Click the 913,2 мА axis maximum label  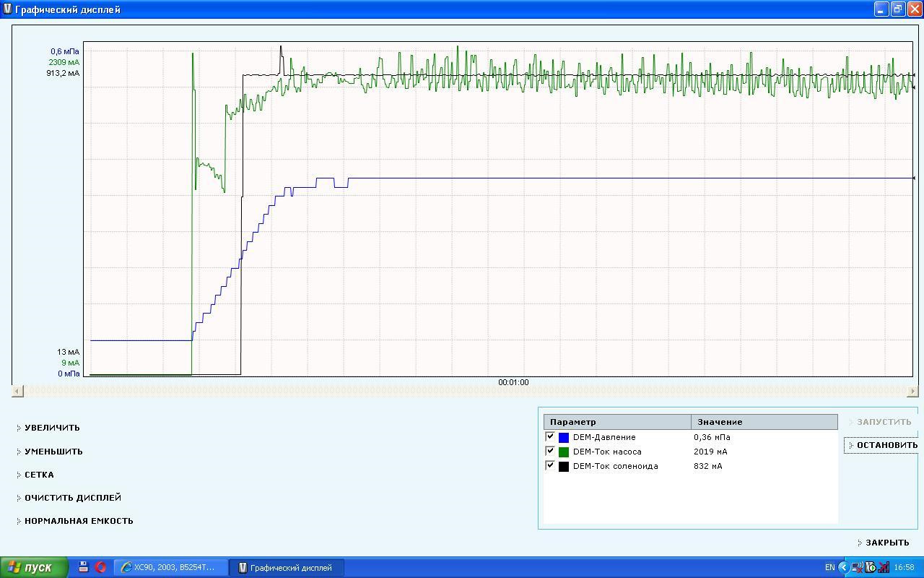click(x=63, y=73)
